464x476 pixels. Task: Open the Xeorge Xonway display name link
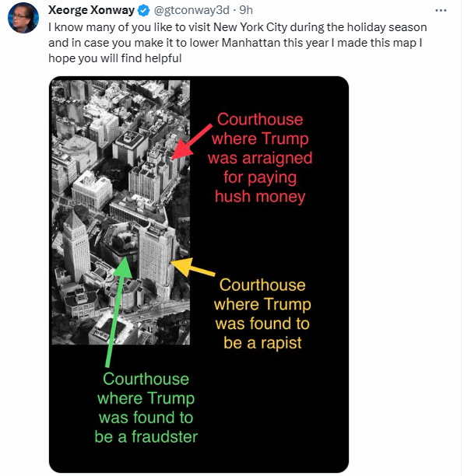coord(91,10)
